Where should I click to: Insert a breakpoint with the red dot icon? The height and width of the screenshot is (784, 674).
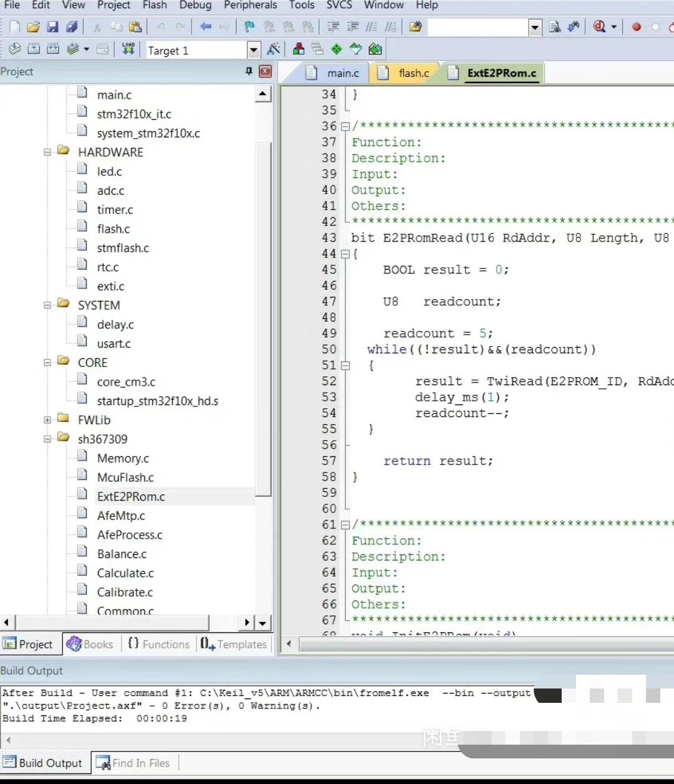point(637,27)
